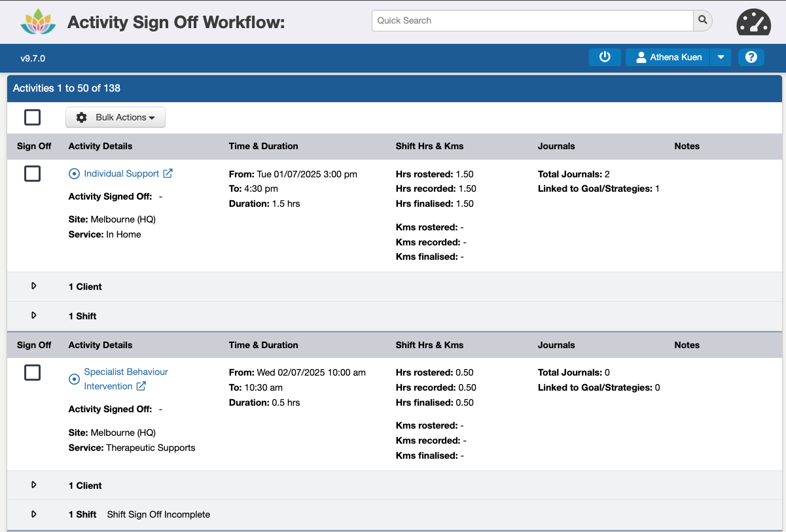Click the lotus flower logo

(x=39, y=21)
